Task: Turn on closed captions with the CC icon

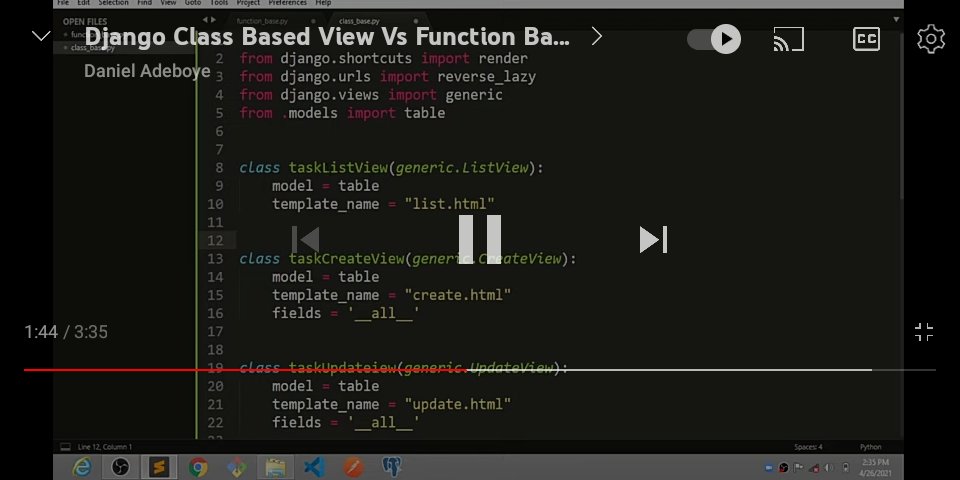Action: (866, 39)
